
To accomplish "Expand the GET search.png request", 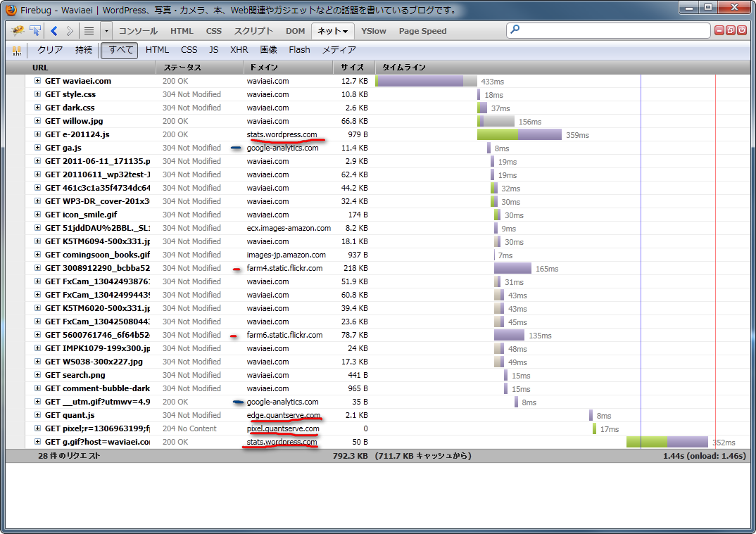I will pos(37,375).
